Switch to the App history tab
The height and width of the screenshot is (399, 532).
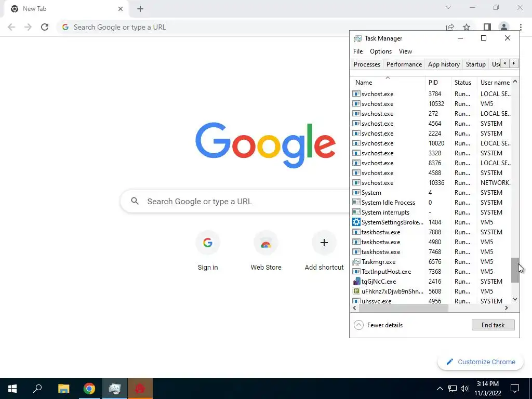[x=444, y=64]
